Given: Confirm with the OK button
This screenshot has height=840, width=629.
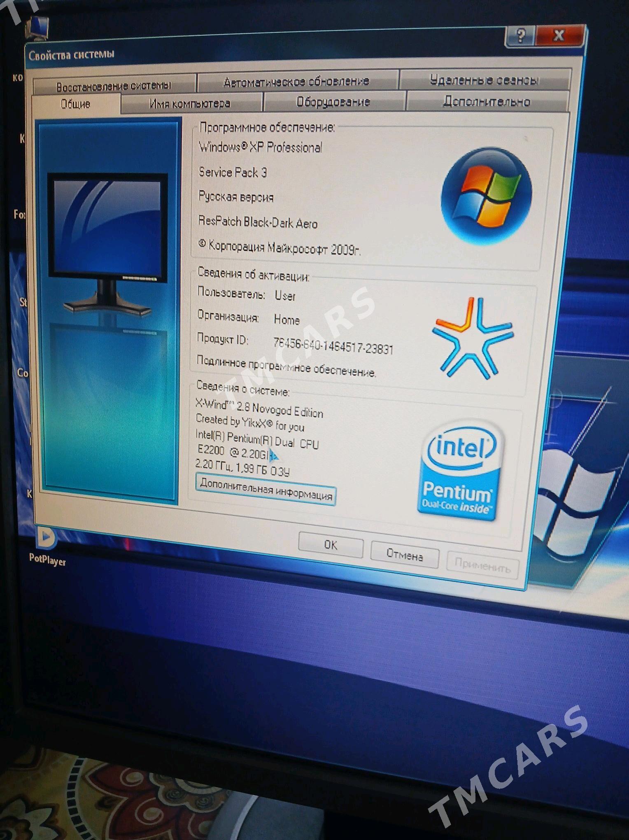Looking at the screenshot, I should 331,545.
